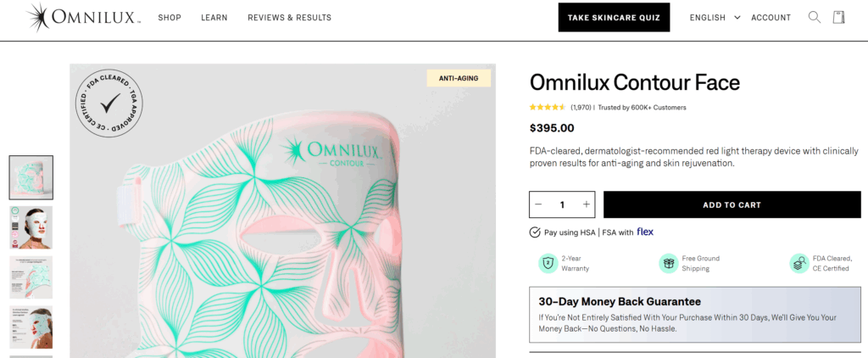
Task: Click the FDA Cleared certification icon
Action: pos(798,263)
